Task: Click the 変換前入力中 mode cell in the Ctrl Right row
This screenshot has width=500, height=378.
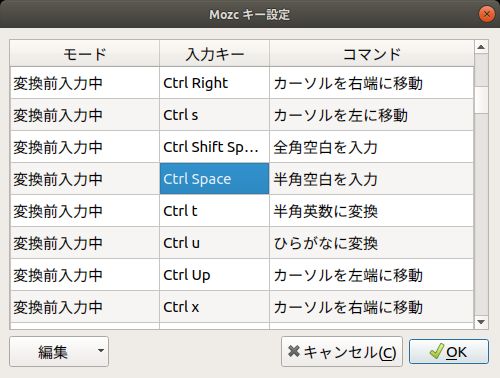Action: (85, 83)
